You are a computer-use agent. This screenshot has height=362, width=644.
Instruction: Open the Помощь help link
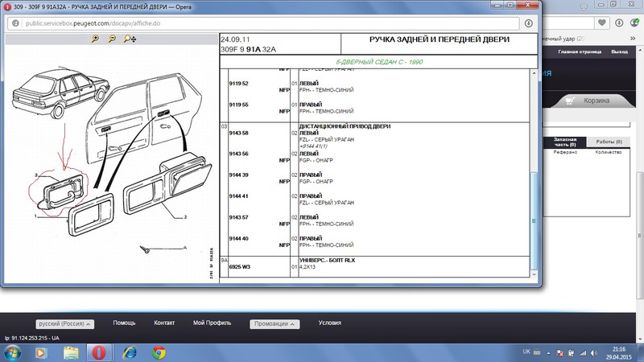(x=124, y=323)
